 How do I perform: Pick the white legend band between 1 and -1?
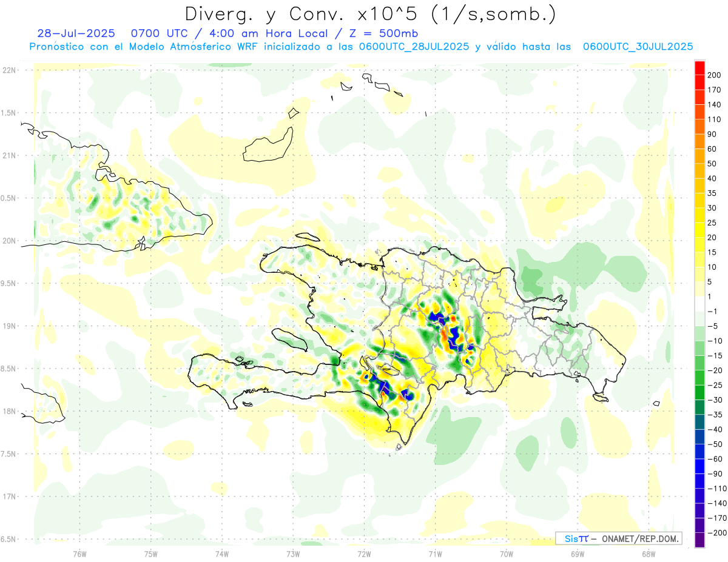(x=699, y=304)
